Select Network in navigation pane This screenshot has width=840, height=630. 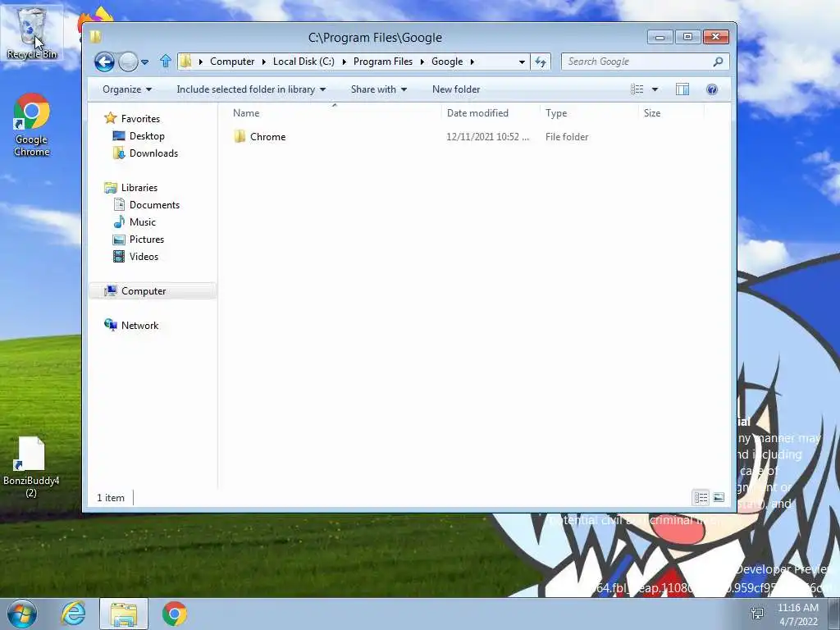tap(139, 325)
